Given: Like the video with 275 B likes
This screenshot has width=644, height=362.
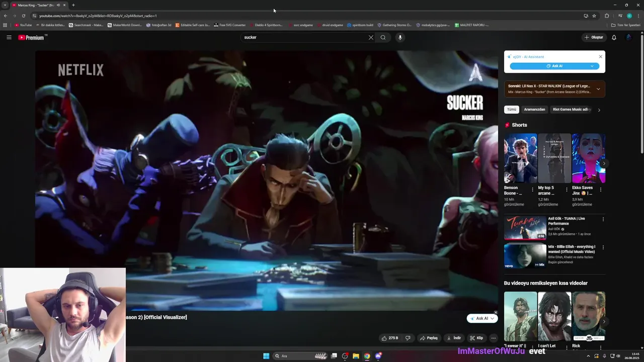Looking at the screenshot, I should click(390, 338).
